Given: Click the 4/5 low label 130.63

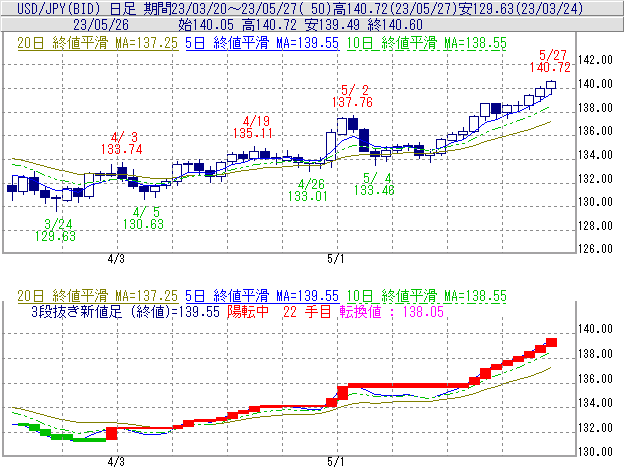Looking at the screenshot, I should tap(144, 225).
